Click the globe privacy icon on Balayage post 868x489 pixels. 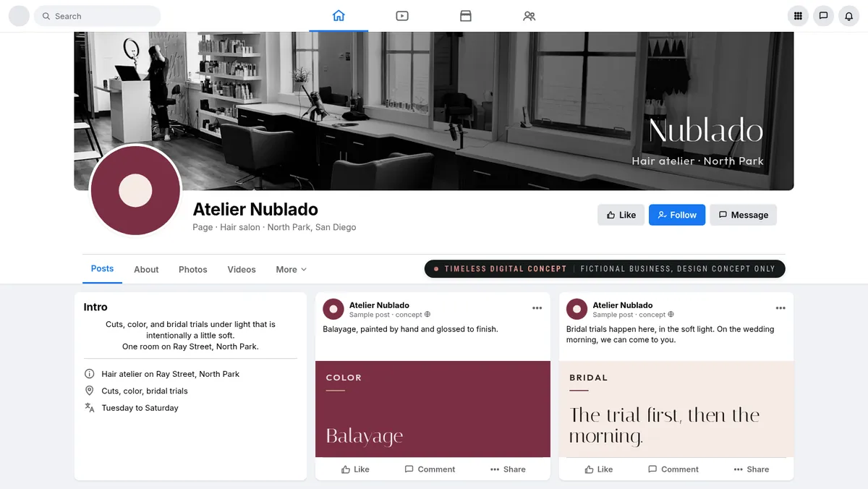tap(427, 315)
